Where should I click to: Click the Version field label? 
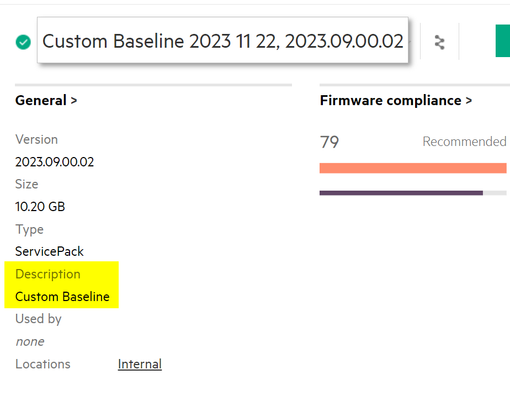click(x=37, y=139)
